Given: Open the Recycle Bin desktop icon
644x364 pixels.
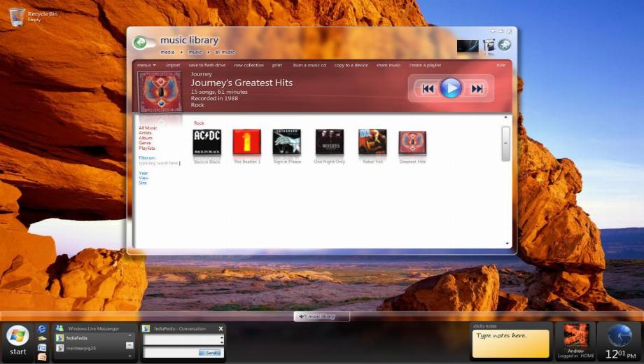Looking at the screenshot, I should coord(17,17).
